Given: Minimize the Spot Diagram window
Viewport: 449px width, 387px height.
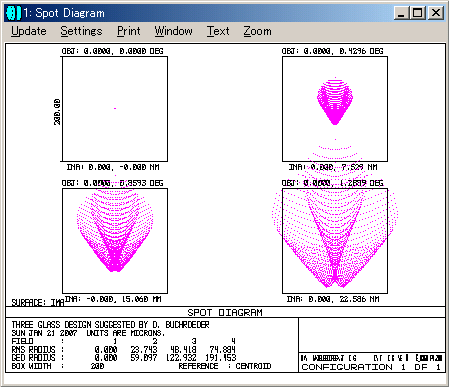Looking at the screenshot, I should point(401,13).
